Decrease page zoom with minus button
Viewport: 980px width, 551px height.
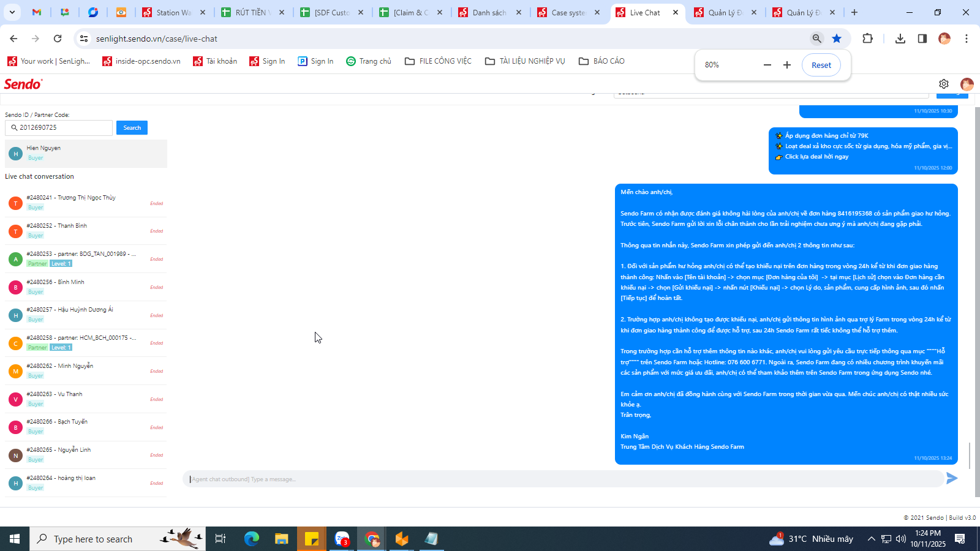coord(767,65)
